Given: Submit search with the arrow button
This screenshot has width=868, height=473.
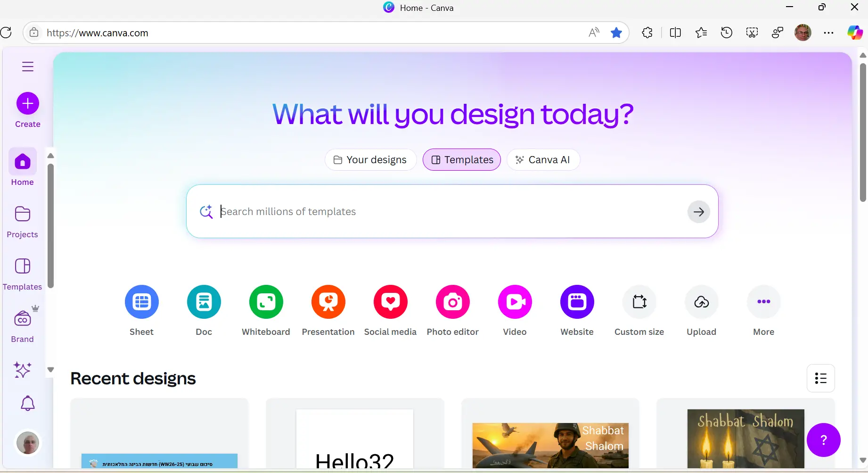Looking at the screenshot, I should point(699,212).
